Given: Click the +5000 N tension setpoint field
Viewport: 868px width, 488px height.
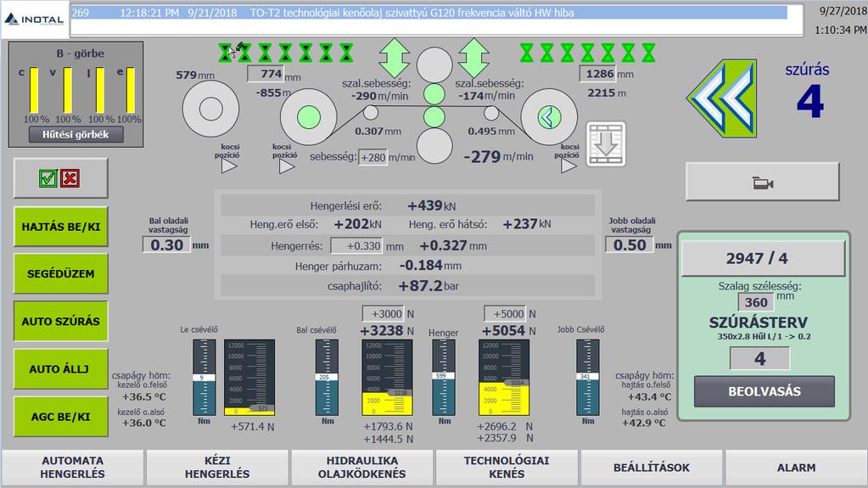Looking at the screenshot, I should click(505, 313).
